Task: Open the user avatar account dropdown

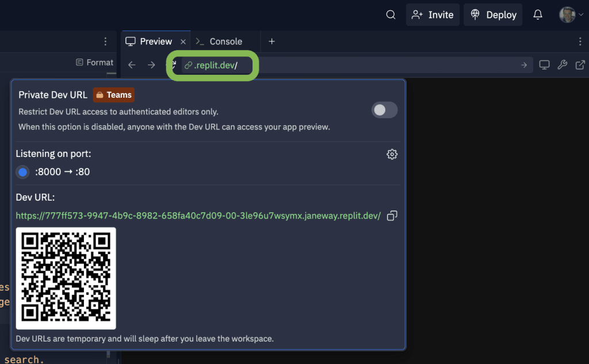Action: click(x=571, y=15)
